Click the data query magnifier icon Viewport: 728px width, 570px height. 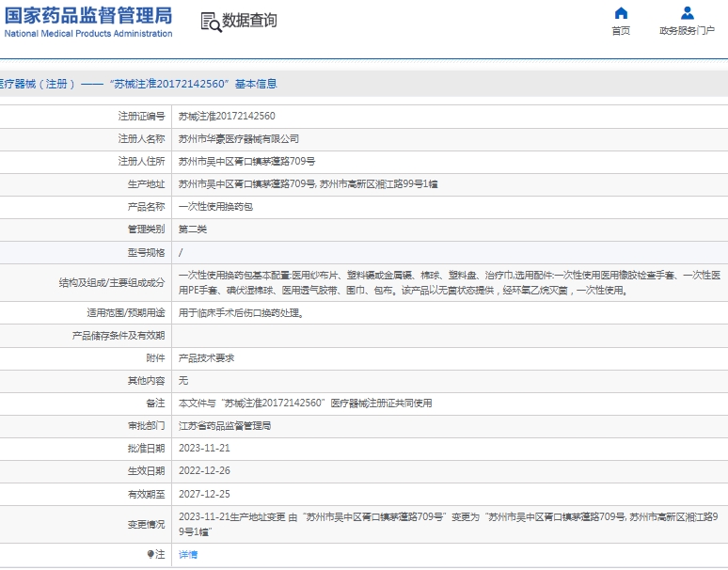click(210, 21)
